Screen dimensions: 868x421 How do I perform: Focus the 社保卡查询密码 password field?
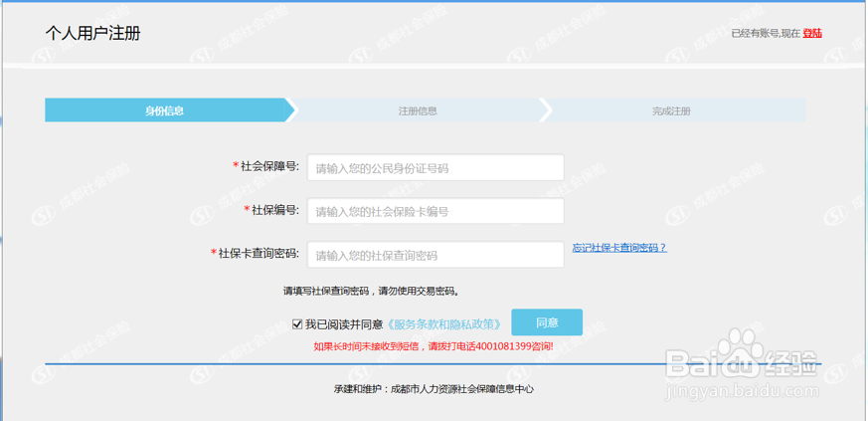click(x=435, y=255)
